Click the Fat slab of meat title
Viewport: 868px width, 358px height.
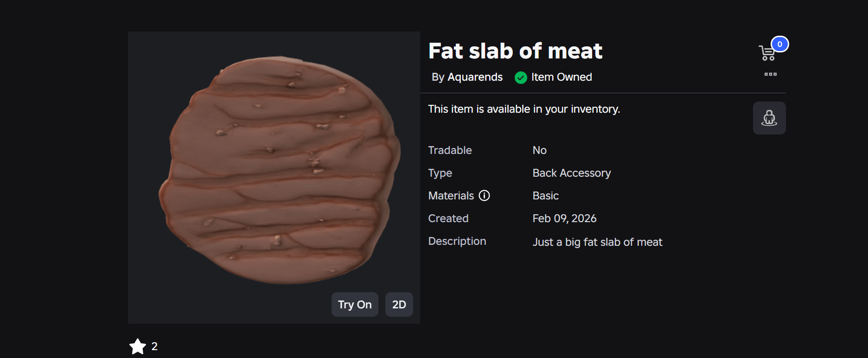515,51
